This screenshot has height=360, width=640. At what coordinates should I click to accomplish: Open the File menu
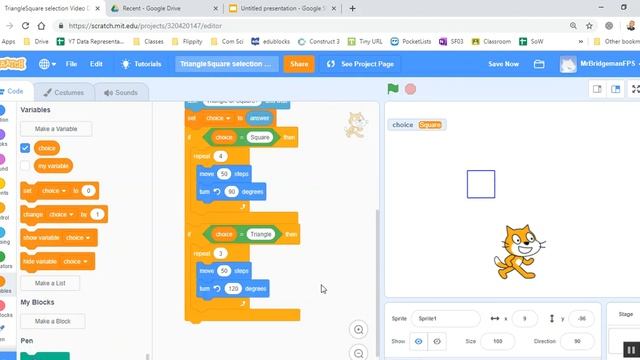click(x=71, y=64)
